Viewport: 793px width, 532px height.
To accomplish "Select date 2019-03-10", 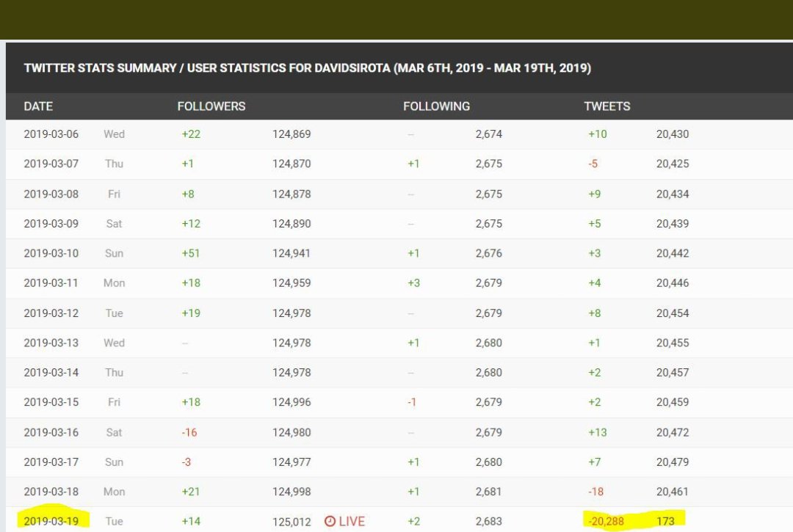I will pos(51,253).
